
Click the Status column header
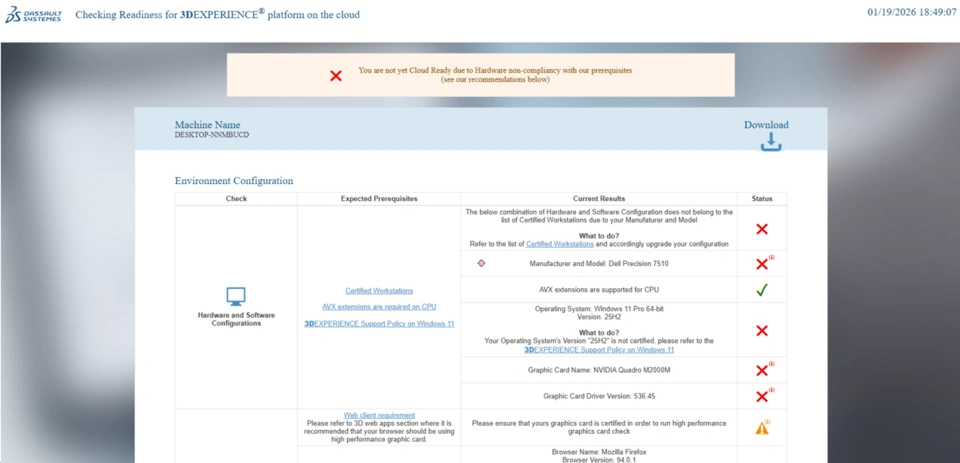coord(762,198)
